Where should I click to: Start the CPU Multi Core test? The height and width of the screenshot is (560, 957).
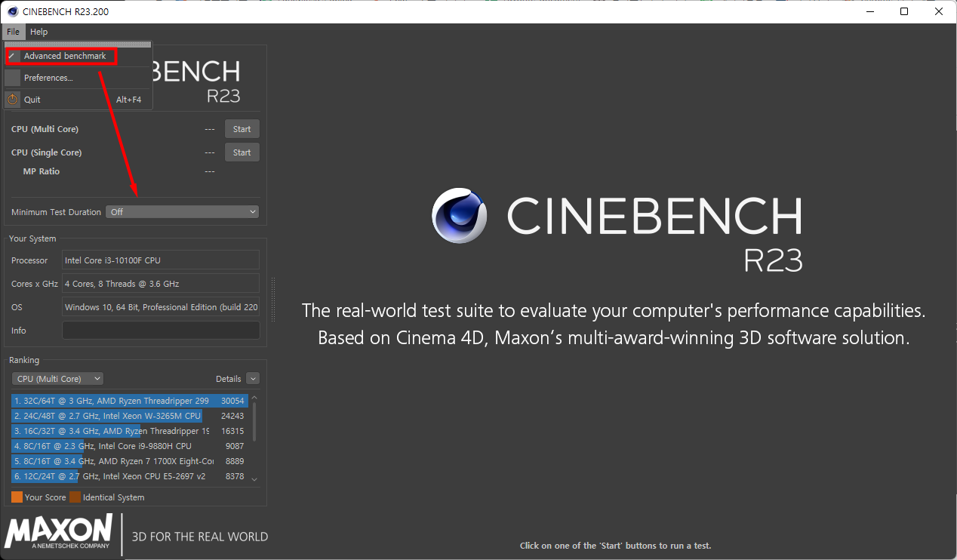[x=242, y=129]
